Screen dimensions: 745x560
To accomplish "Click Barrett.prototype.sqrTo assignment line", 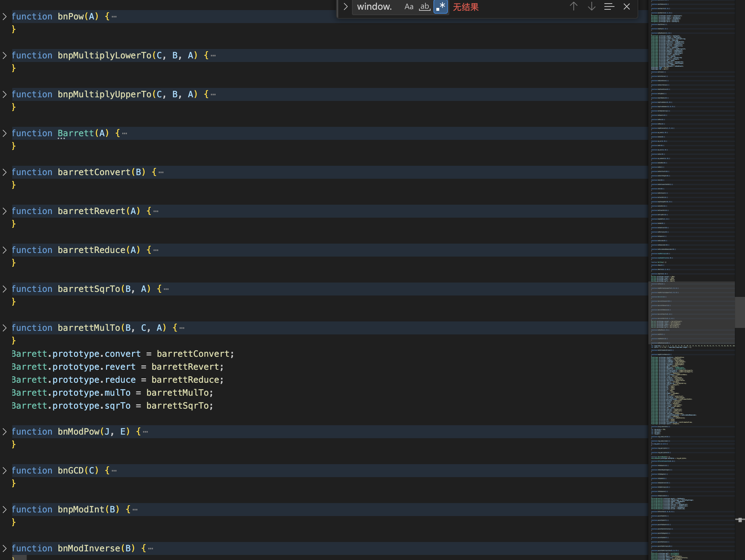I will click(x=113, y=406).
